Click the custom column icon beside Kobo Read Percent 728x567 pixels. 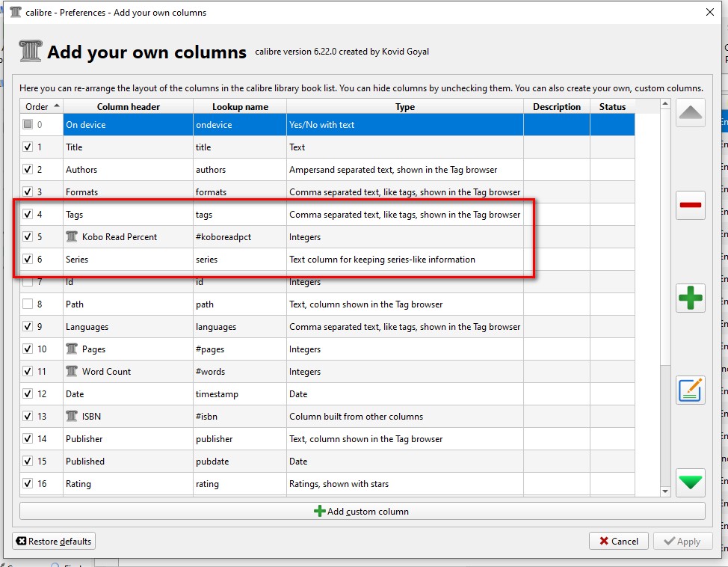pos(72,236)
